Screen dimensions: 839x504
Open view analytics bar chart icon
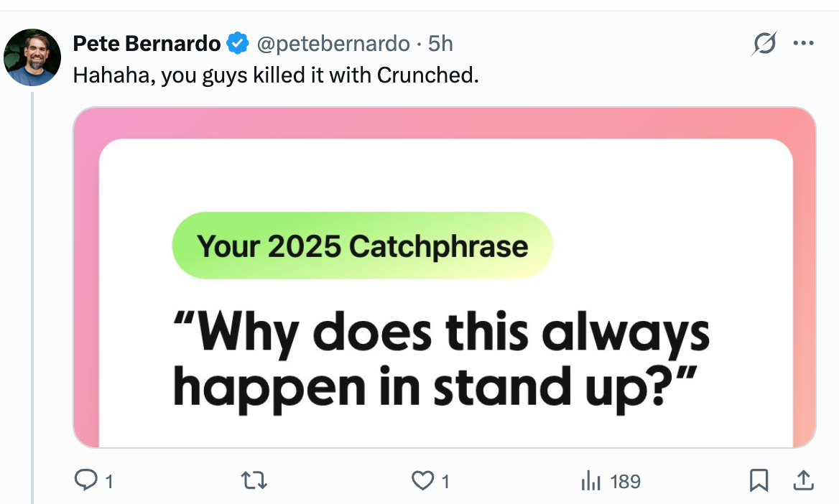[589, 480]
